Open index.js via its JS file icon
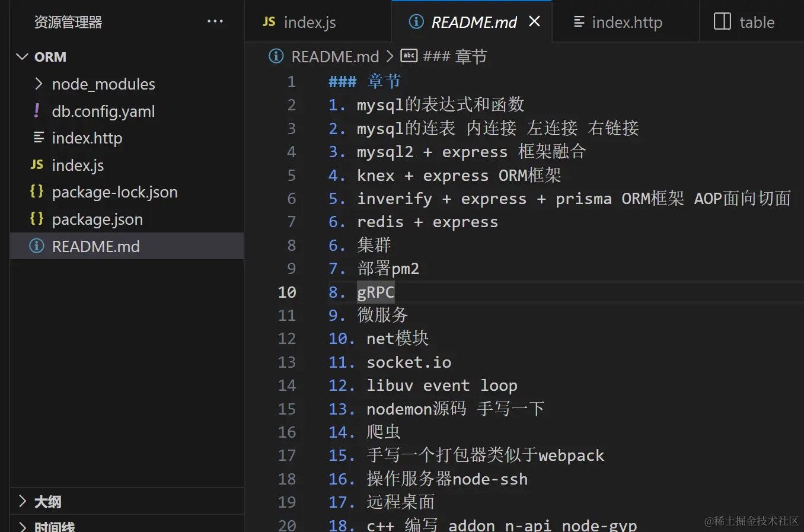804x532 pixels. coord(36,165)
